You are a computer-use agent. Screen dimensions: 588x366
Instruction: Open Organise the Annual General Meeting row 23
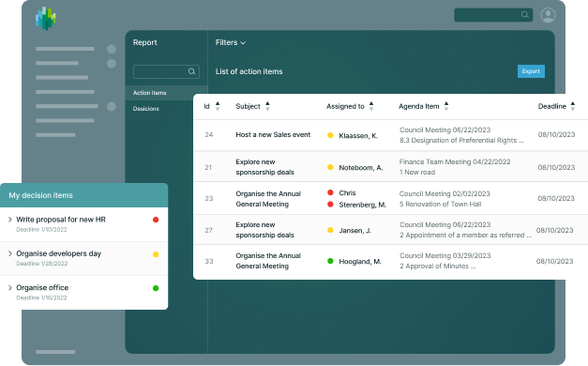[x=268, y=199]
